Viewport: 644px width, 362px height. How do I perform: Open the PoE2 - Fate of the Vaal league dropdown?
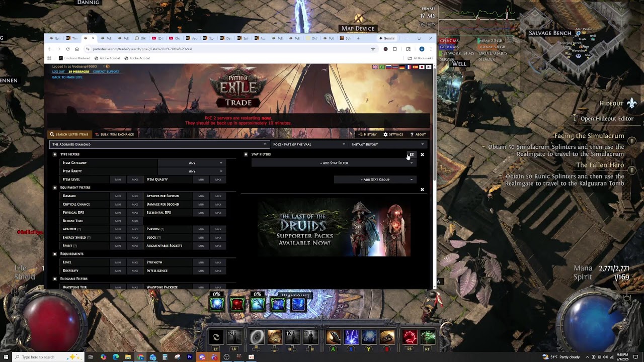pyautogui.click(x=309, y=144)
